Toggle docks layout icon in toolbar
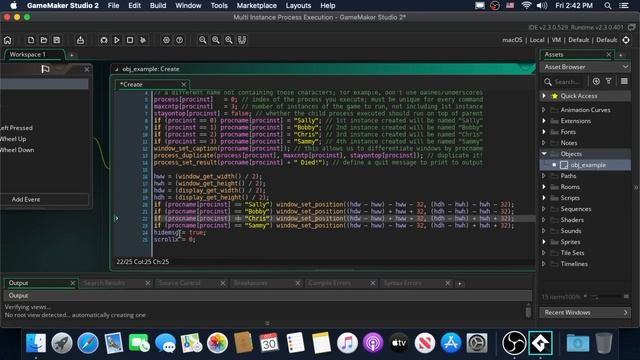The height and width of the screenshot is (360, 640). tap(242, 40)
